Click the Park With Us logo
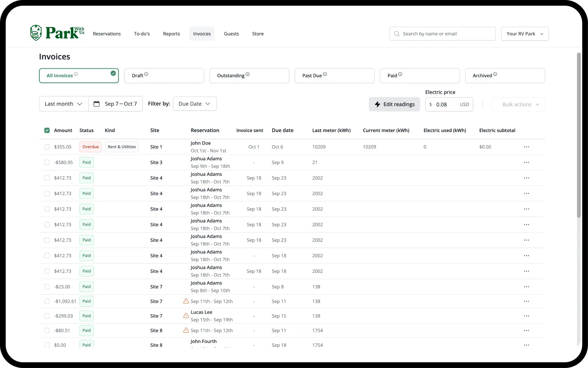588x368 pixels. [x=57, y=33]
